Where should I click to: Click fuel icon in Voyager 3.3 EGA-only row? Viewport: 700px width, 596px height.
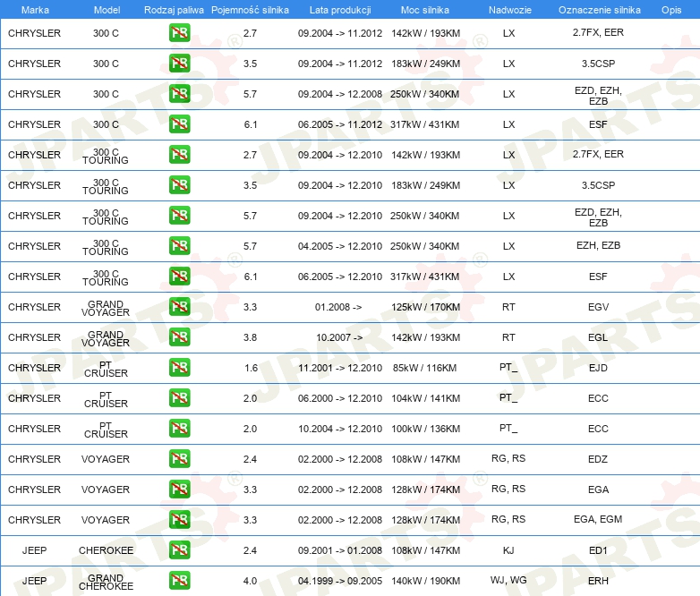tap(179, 489)
